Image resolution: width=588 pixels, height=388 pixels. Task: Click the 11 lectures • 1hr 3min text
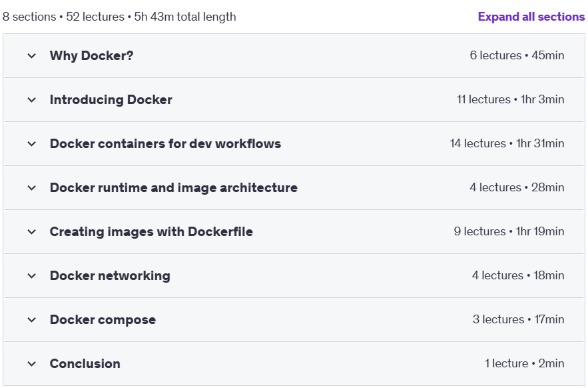pyautogui.click(x=510, y=99)
